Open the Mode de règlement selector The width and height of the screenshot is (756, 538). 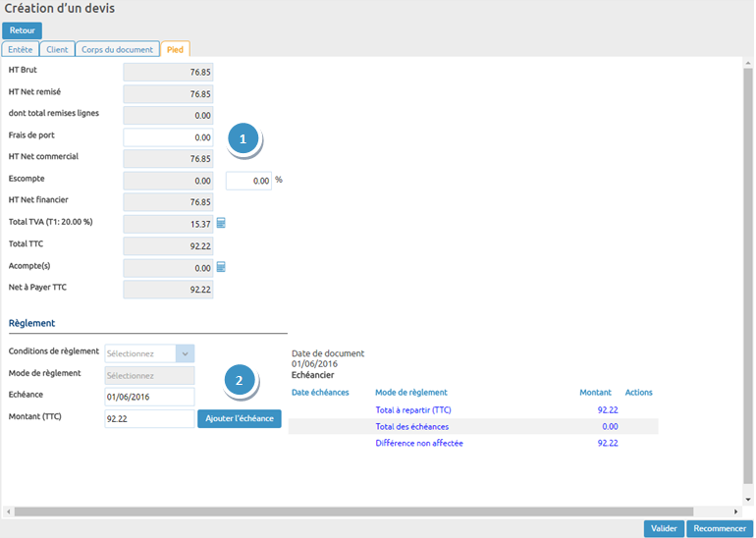pos(149,375)
